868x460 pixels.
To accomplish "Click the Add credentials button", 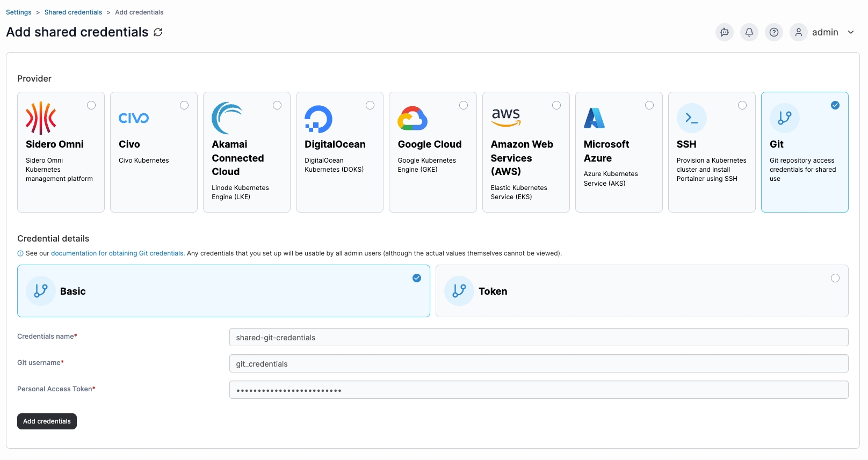I will click(x=47, y=421).
